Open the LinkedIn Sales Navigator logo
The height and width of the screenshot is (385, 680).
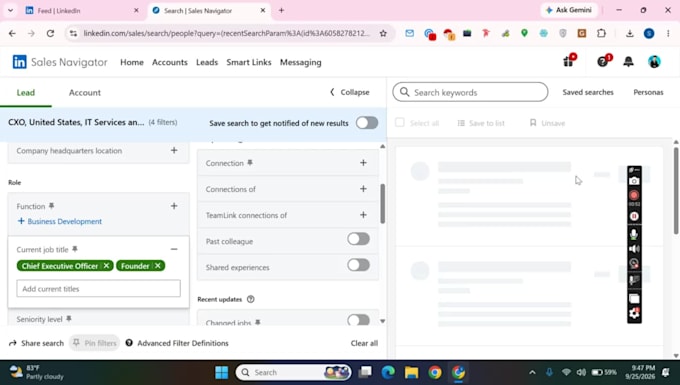click(60, 62)
